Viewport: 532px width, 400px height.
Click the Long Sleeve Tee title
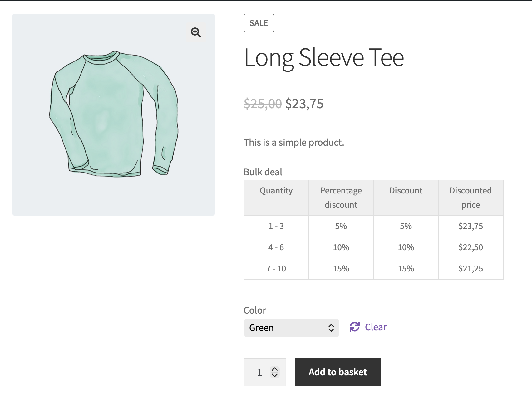pyautogui.click(x=324, y=58)
